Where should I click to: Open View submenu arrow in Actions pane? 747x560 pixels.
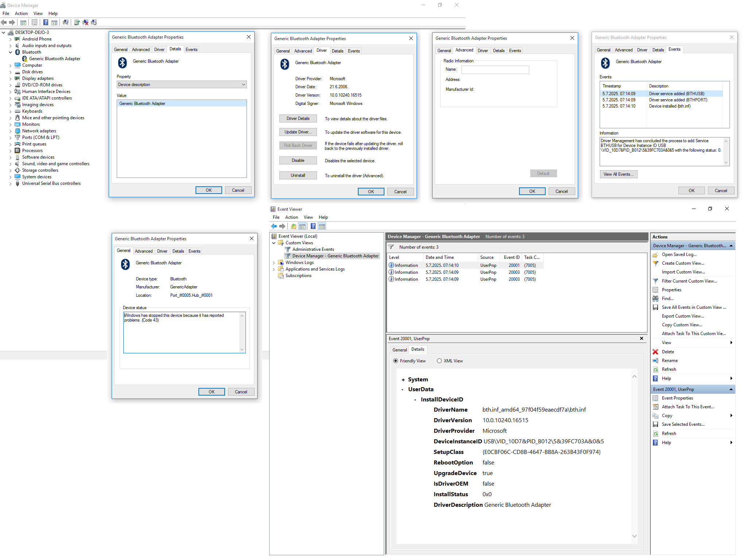(x=731, y=343)
